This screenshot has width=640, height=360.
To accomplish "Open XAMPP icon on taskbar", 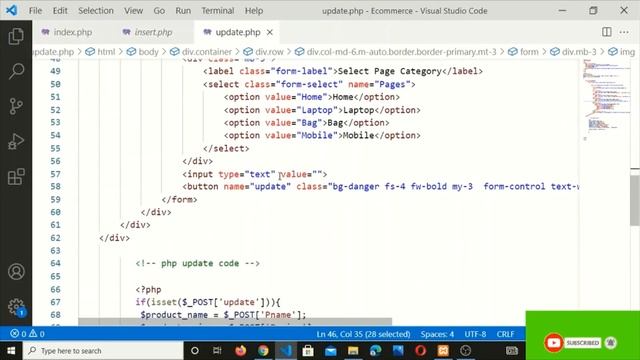I will 443,351.
